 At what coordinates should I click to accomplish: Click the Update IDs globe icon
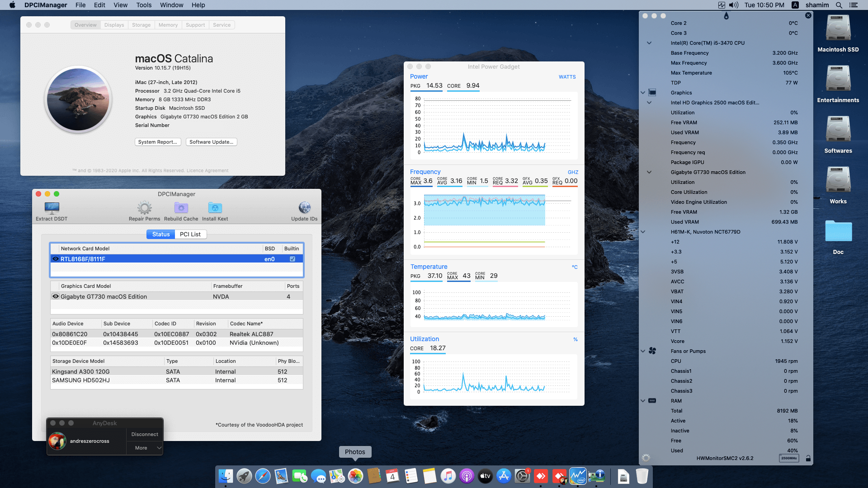tap(304, 208)
